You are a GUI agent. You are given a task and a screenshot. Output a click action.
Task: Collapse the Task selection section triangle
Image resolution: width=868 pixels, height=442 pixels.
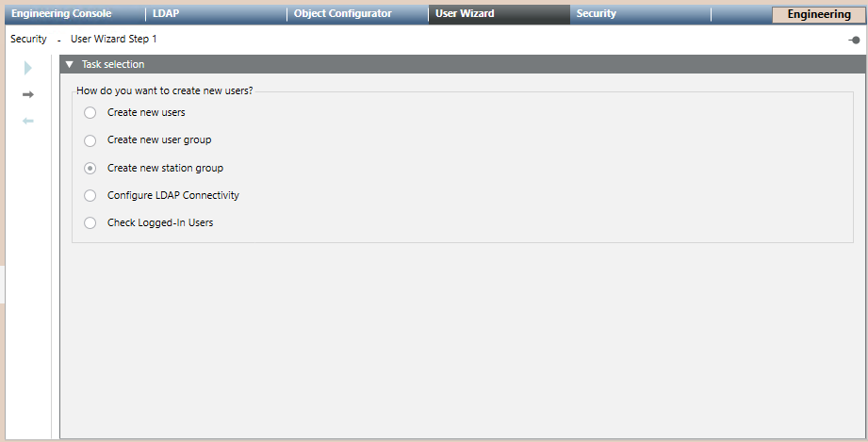click(69, 65)
